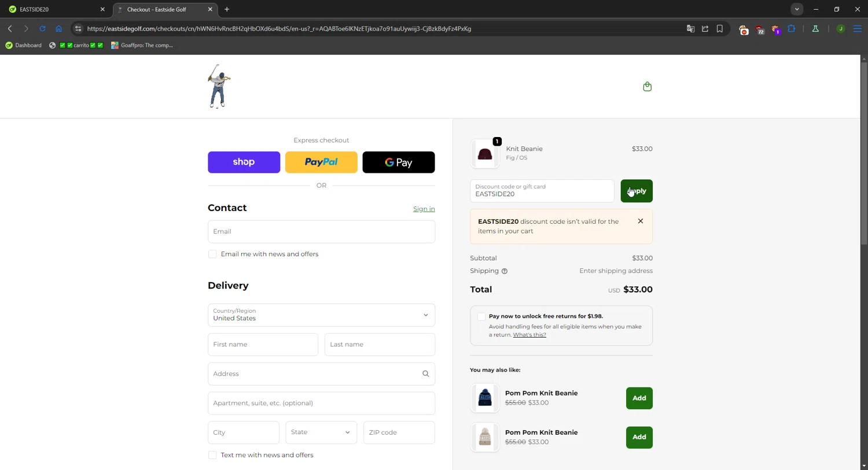Screen dimensions: 868x470
Task: Click the beige Pom Pom Beanie thumbnail
Action: [x=485, y=438]
